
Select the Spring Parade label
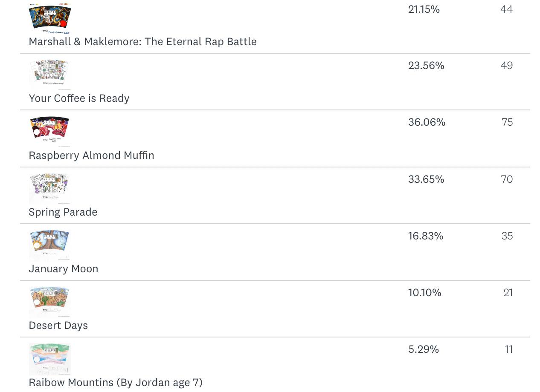(63, 212)
